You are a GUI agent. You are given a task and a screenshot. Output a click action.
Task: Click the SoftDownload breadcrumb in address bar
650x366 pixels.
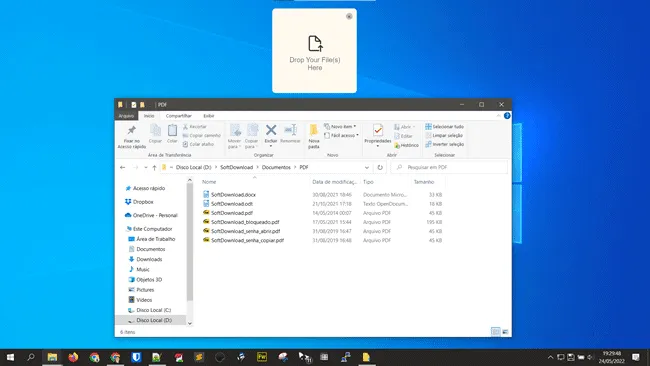coord(236,167)
